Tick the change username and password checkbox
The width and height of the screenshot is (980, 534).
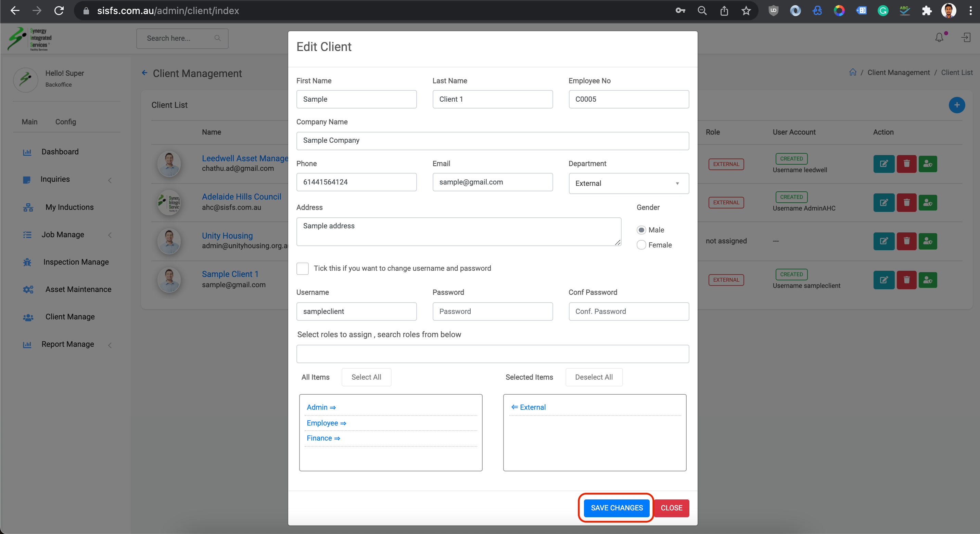point(303,268)
